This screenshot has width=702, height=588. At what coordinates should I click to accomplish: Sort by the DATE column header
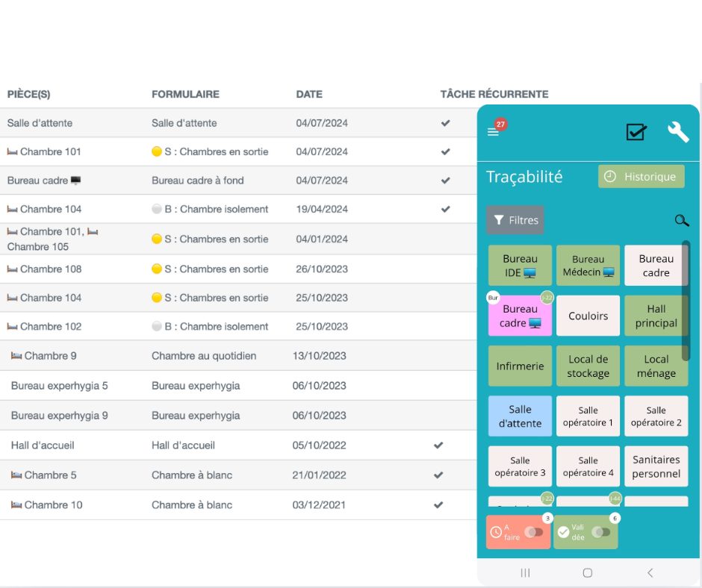pyautogui.click(x=309, y=94)
